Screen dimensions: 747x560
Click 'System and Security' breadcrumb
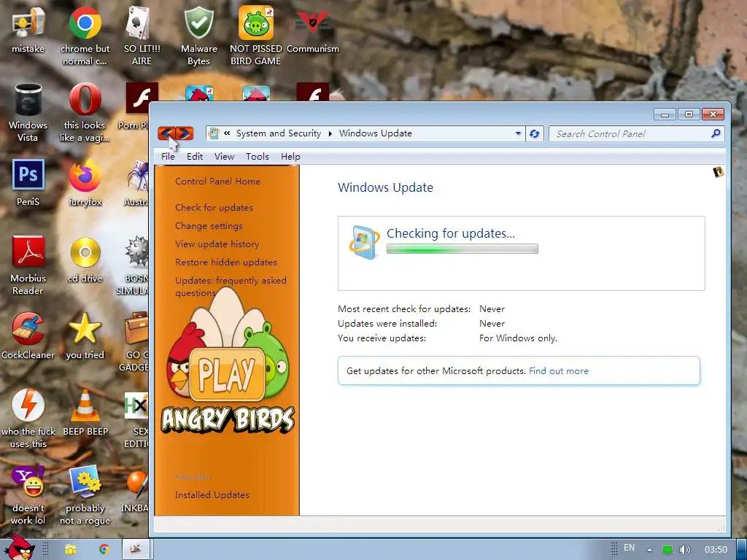[279, 133]
